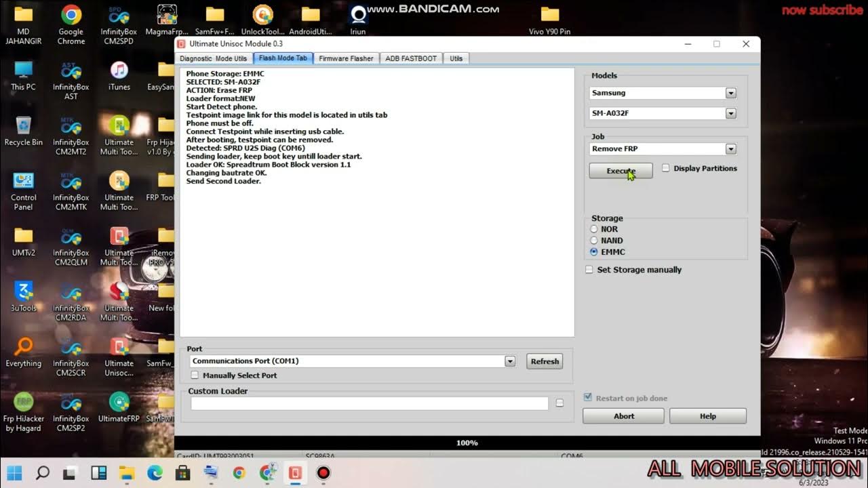Open the Recycle Bin
Viewport: 868px width, 488px height.
pos(23,131)
